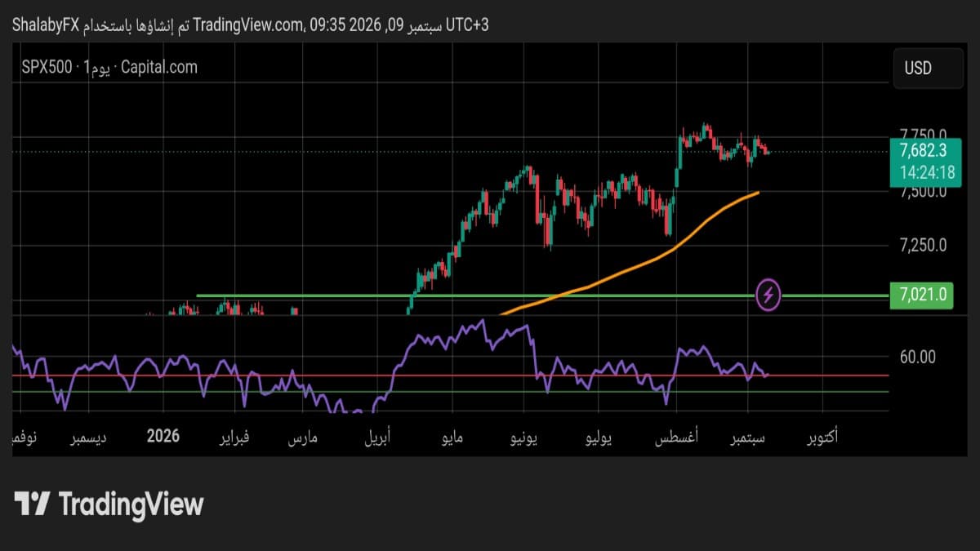Click the TradingView logo icon at bottom

33,504
